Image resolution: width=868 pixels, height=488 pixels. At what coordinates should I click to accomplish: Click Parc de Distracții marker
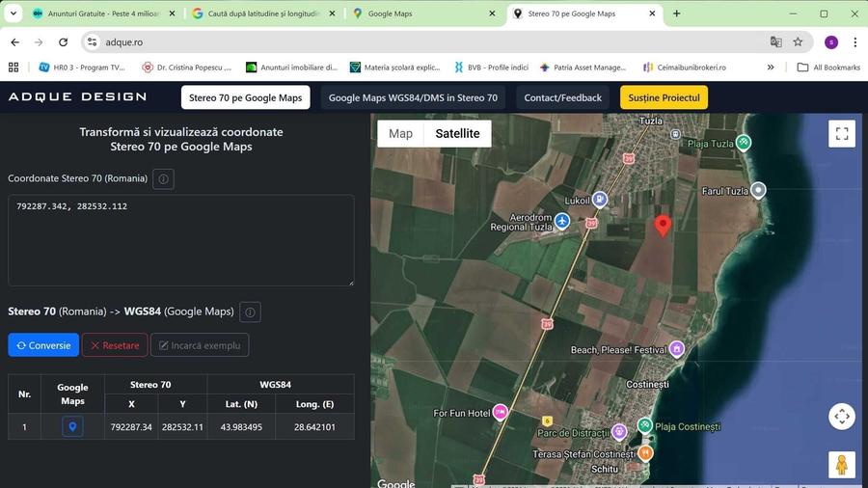click(x=619, y=431)
